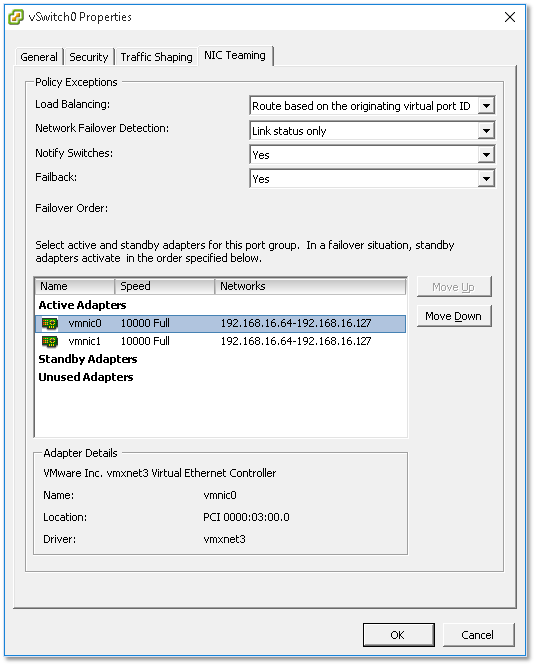Click vmnic1's network range 192.168.16.64-192.168.16.127
The height and width of the screenshot is (666, 536).
(x=296, y=341)
